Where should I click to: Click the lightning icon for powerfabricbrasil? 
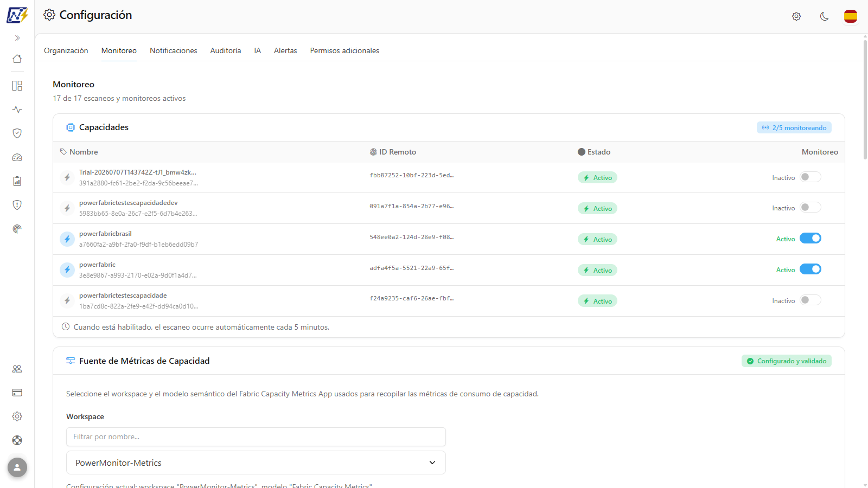pos(67,239)
